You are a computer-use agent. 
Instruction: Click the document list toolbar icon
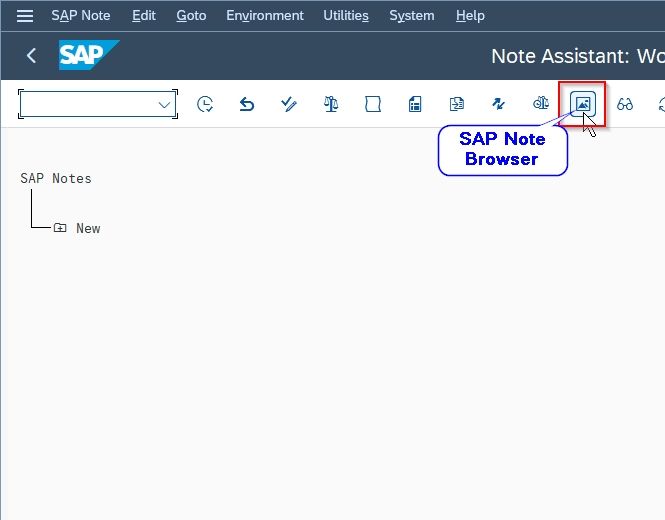point(415,104)
